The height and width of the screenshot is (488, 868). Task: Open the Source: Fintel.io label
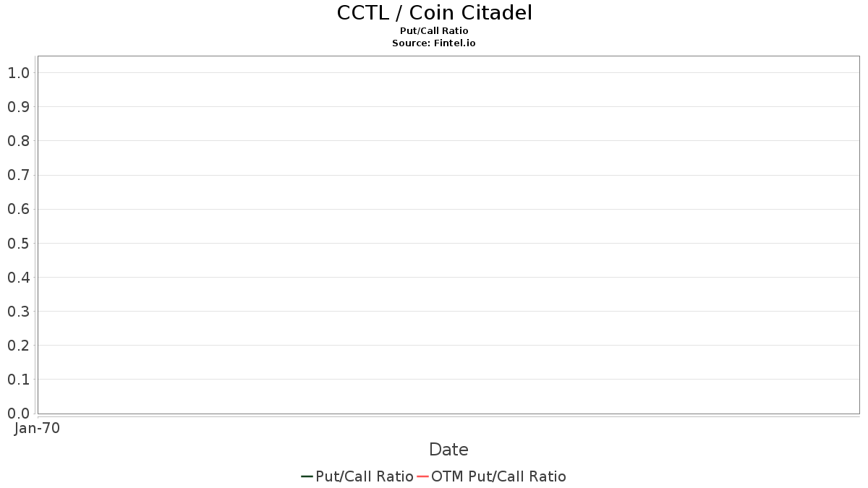(x=434, y=43)
